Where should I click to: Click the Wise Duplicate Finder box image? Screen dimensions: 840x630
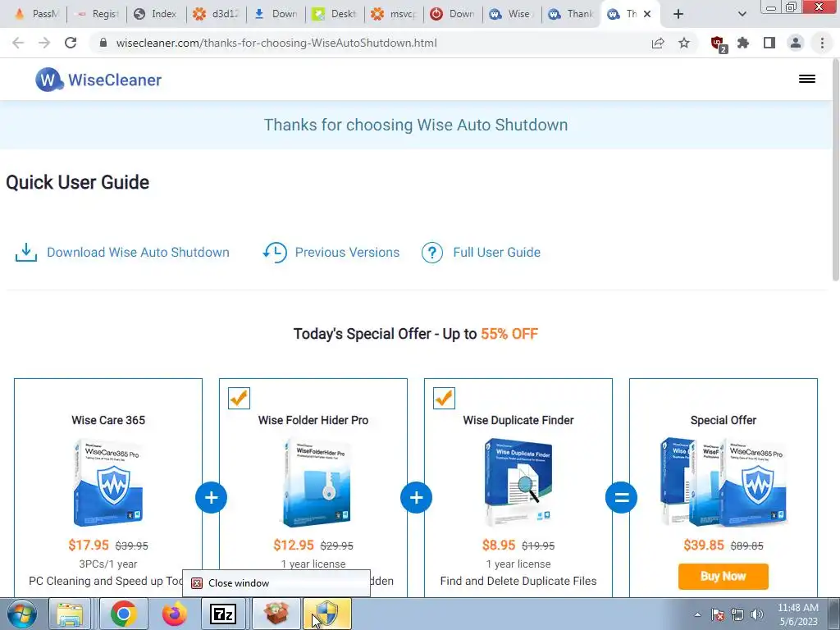point(518,482)
